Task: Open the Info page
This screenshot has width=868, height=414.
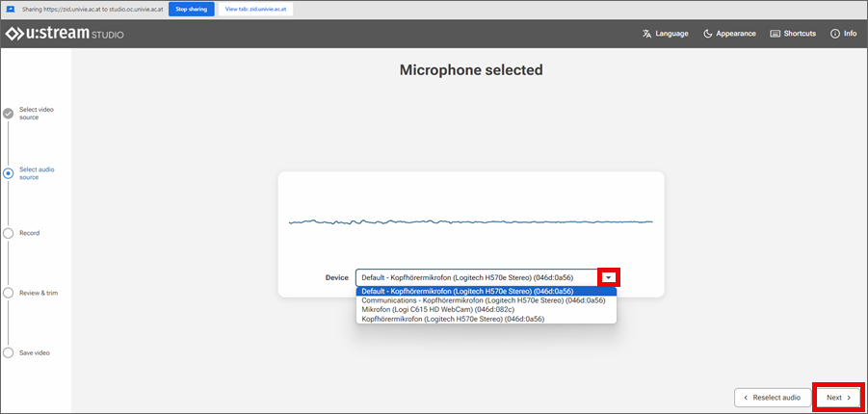Action: 842,34
